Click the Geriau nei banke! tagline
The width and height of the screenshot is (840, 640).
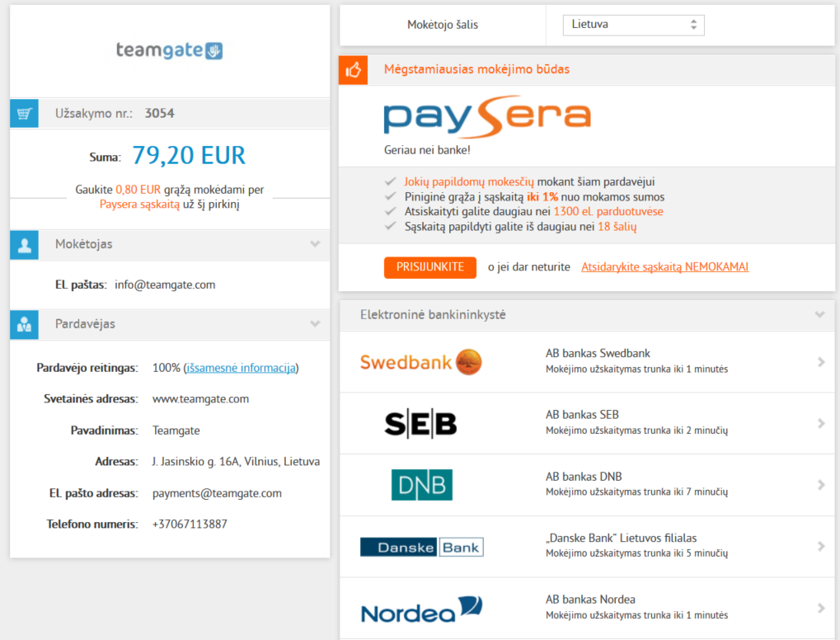tap(427, 151)
